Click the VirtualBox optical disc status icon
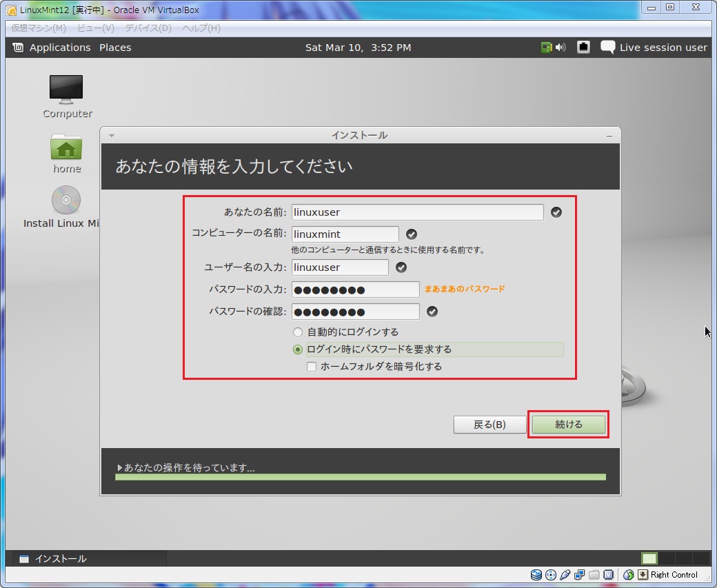 tap(551, 575)
